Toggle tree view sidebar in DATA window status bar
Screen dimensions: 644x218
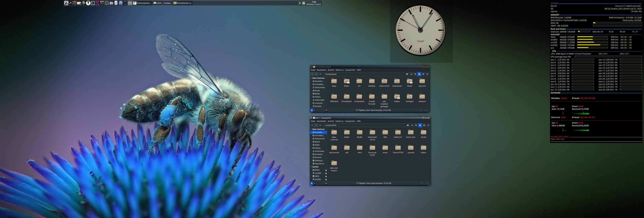coord(315,183)
